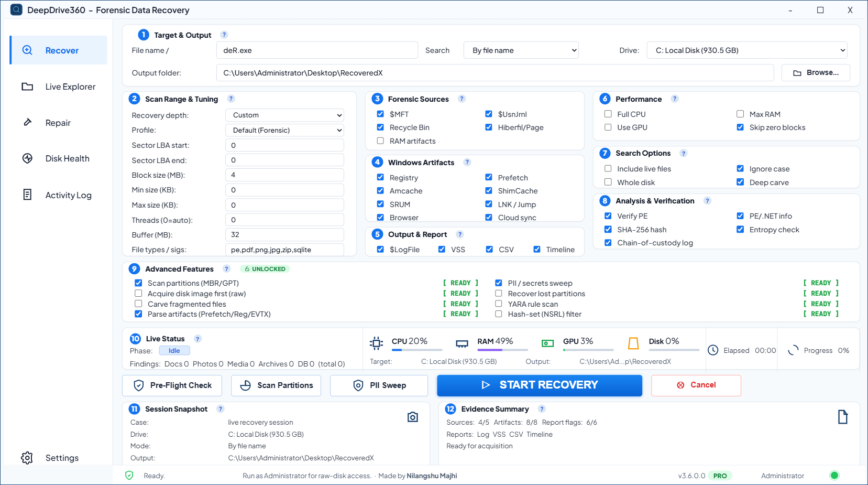This screenshot has width=868, height=485.
Task: Open the Drive selection dropdown
Action: 747,50
